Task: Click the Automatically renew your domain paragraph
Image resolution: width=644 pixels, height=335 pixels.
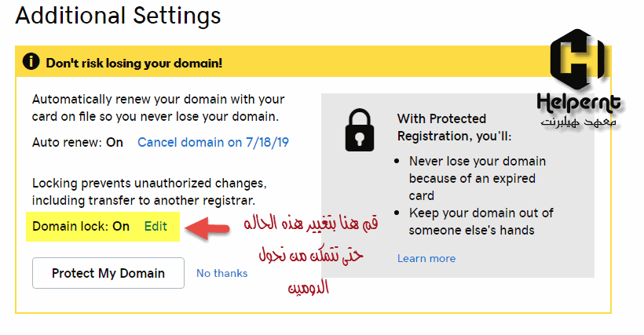Action: 158,107
